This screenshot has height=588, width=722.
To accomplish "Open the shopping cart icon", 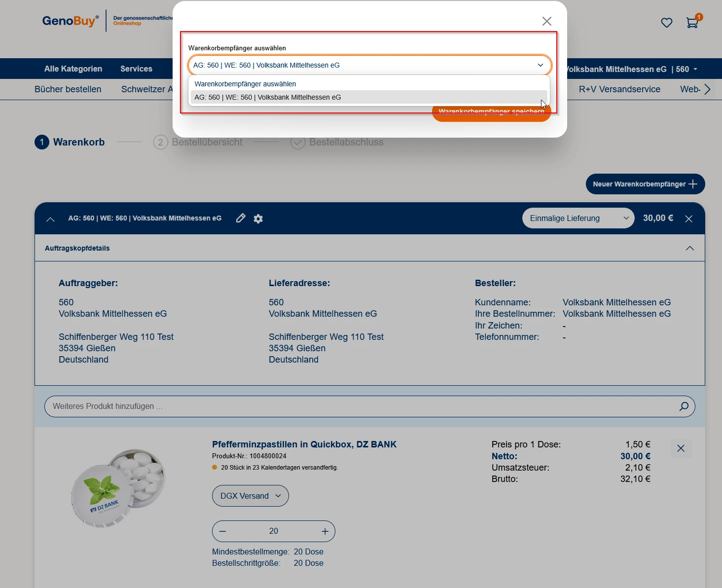I will 692,23.
